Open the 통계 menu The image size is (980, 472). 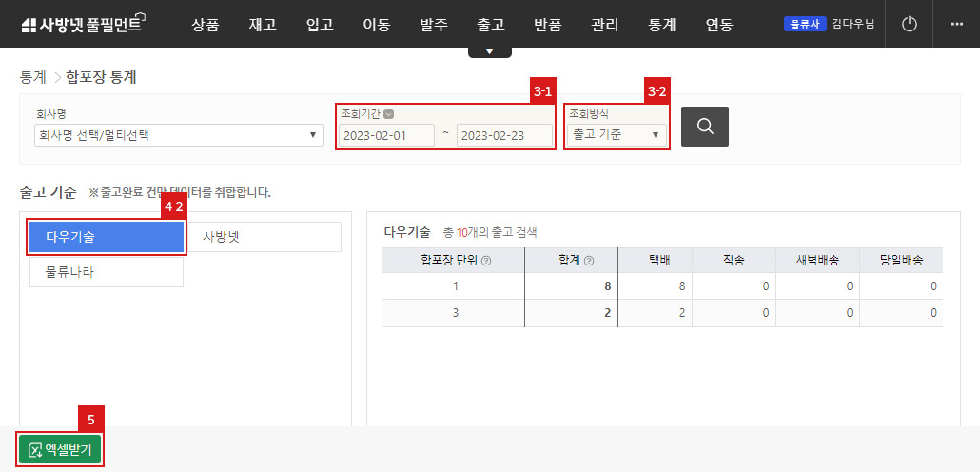662,25
